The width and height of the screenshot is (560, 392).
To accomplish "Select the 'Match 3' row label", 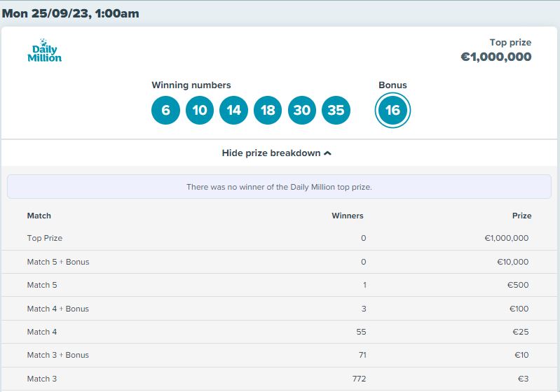I will pyautogui.click(x=42, y=379).
